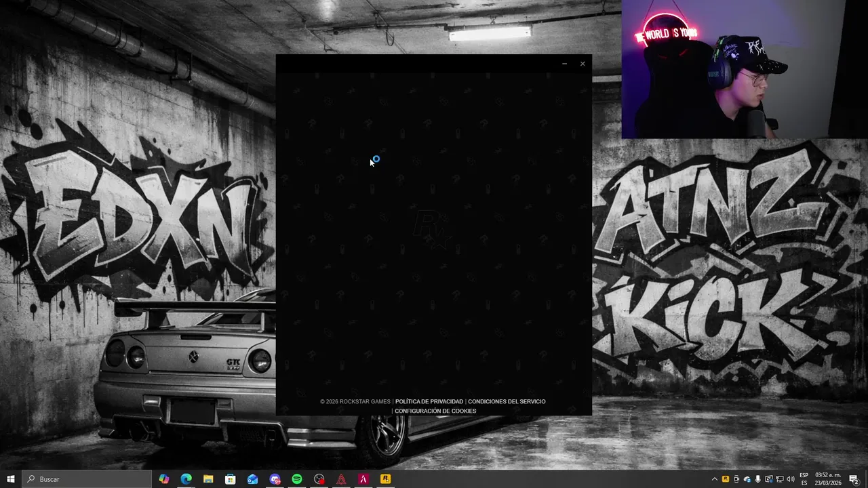Open the clock showing 03:52 a. m.

click(x=828, y=479)
